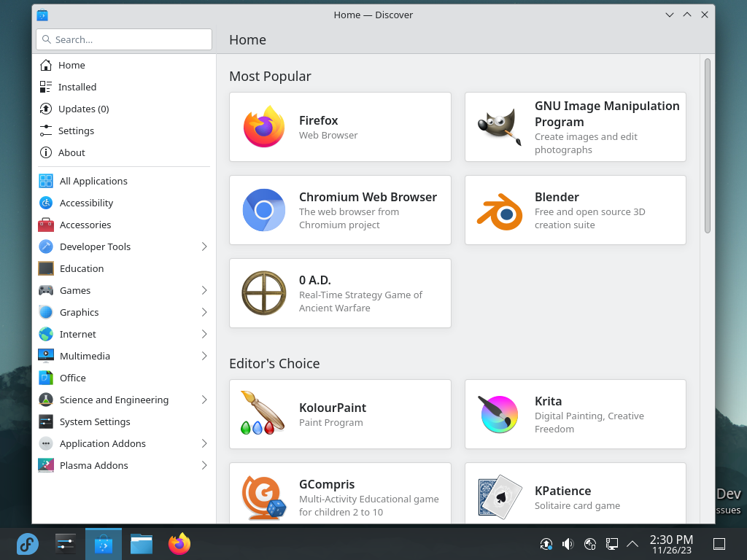Expand the Plasma Addons chevron
The height and width of the screenshot is (560, 747).
click(204, 466)
